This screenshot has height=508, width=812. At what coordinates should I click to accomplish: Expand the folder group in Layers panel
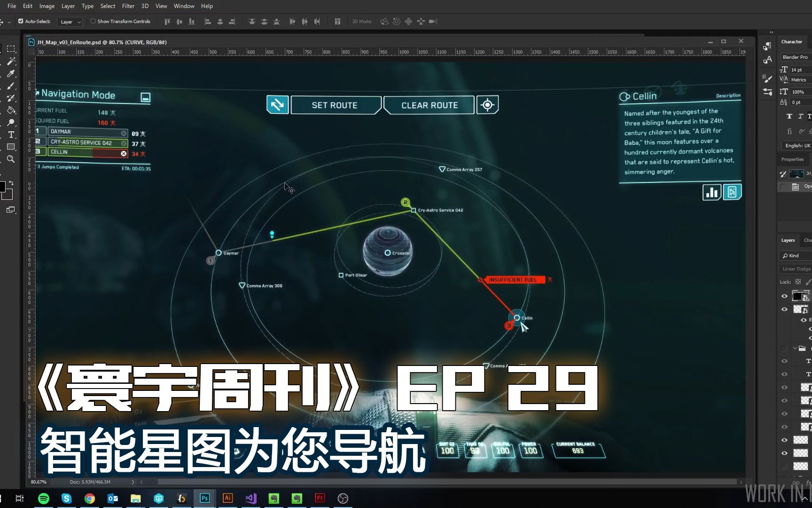tap(795, 349)
